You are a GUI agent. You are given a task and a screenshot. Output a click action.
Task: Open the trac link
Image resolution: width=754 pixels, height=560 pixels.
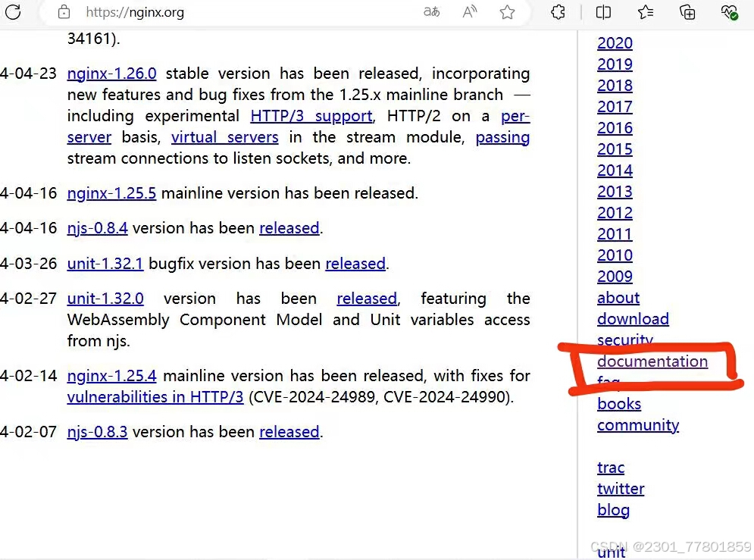611,468
